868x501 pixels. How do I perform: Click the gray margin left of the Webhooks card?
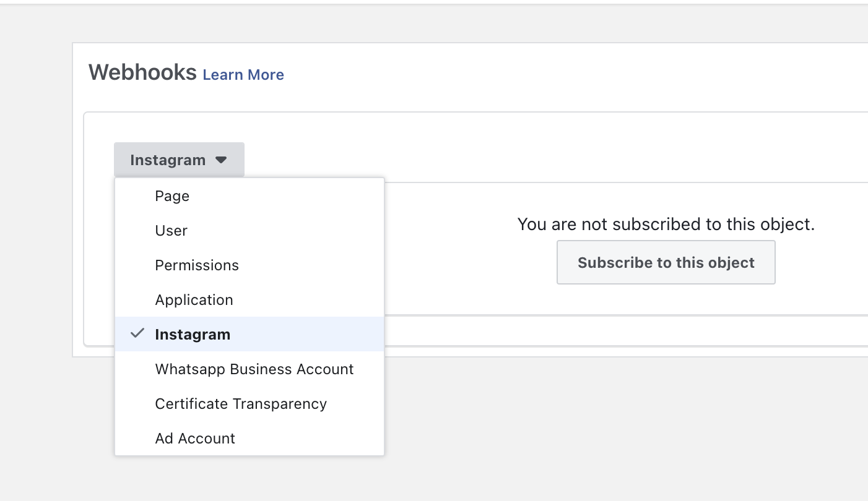[36, 198]
